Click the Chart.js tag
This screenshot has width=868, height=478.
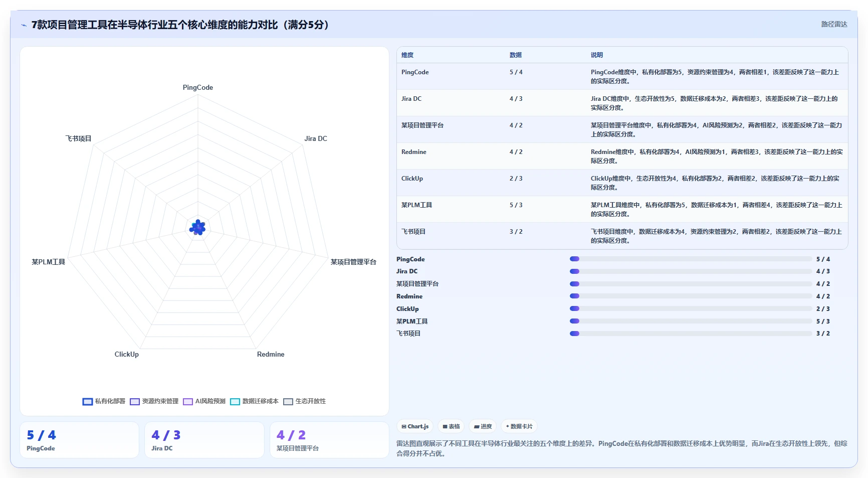(x=415, y=426)
